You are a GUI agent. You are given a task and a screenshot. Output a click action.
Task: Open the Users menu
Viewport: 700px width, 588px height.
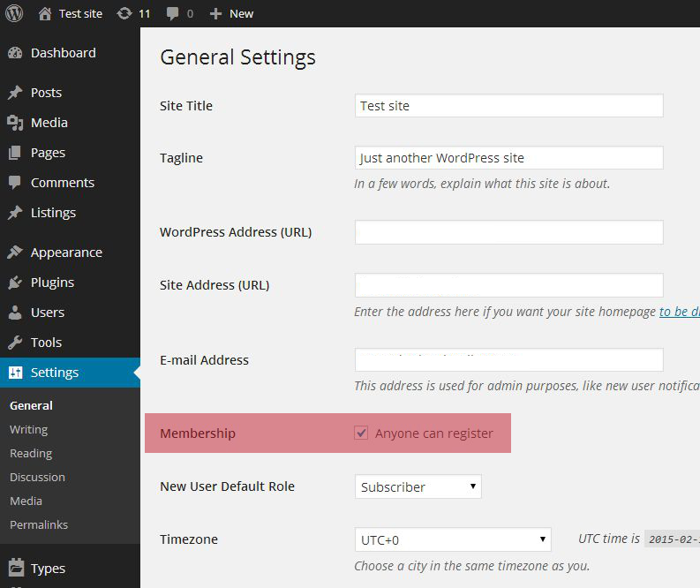pyautogui.click(x=48, y=313)
